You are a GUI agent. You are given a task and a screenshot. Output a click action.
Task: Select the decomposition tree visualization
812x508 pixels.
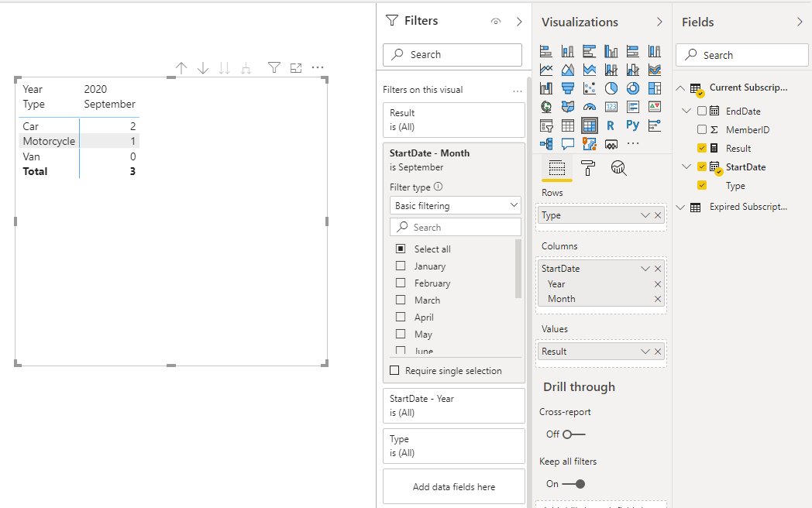(545, 144)
